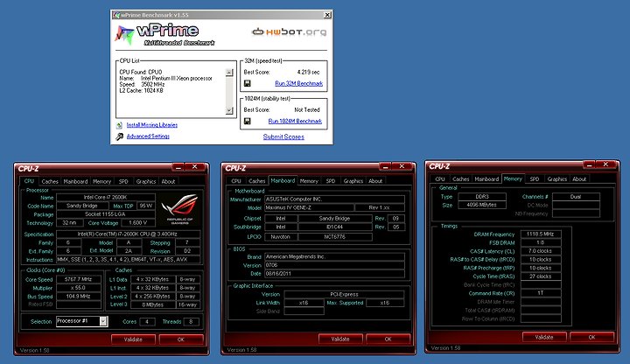Viewport: 630px width, 364px height.
Task: Select CPU tab in middle CPU-Z window
Action: click(236, 181)
